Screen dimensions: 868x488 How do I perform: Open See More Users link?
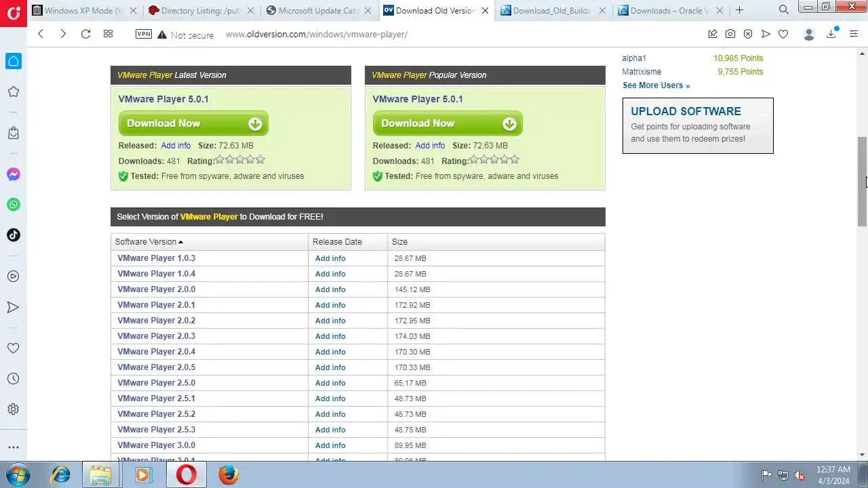coord(656,85)
